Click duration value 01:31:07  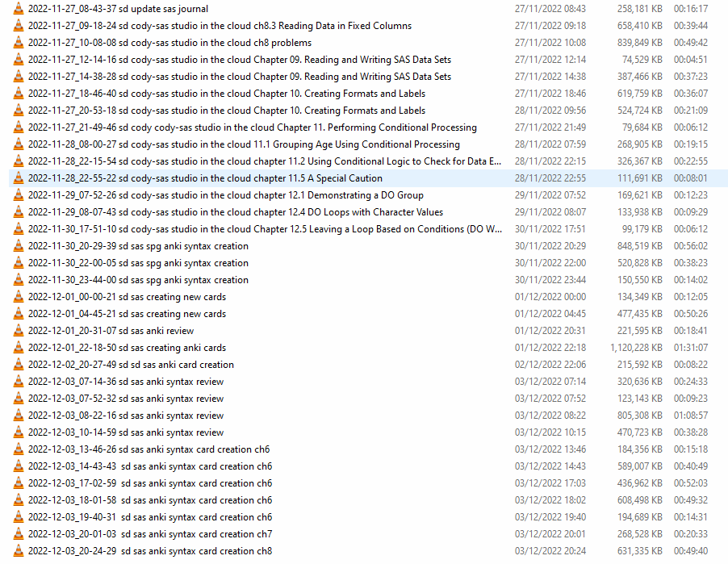click(691, 348)
